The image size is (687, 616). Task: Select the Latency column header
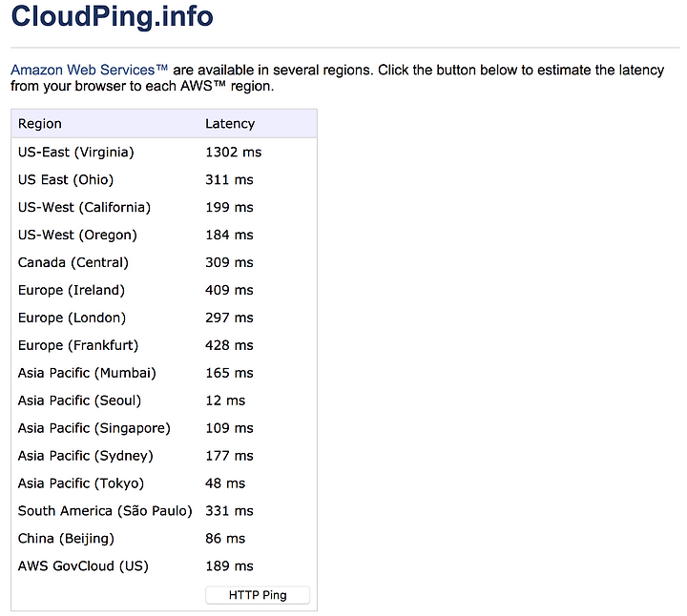pyautogui.click(x=230, y=124)
